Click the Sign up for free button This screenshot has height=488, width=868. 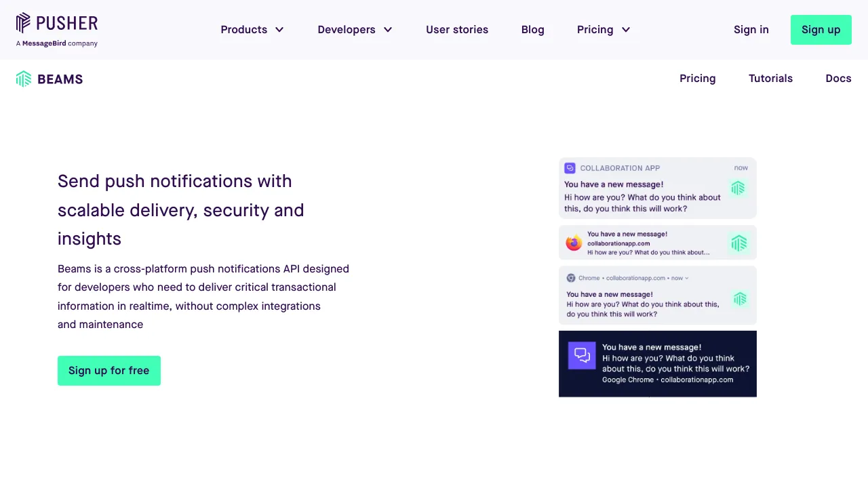[109, 371]
